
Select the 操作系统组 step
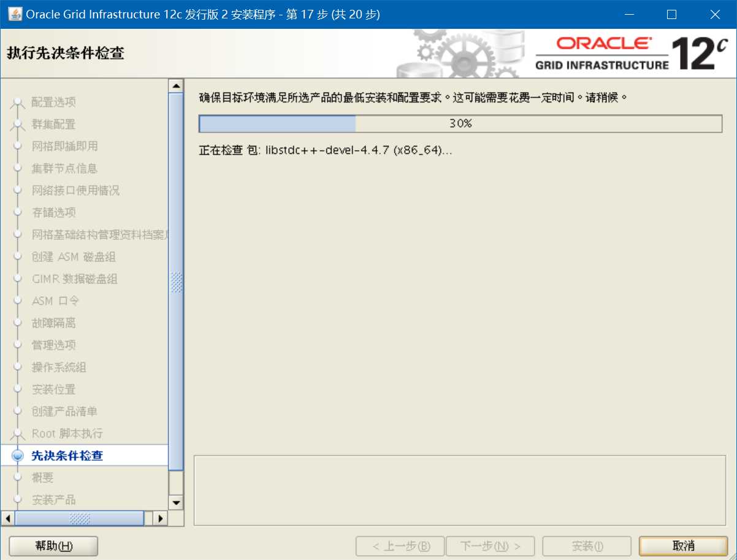click(x=59, y=367)
